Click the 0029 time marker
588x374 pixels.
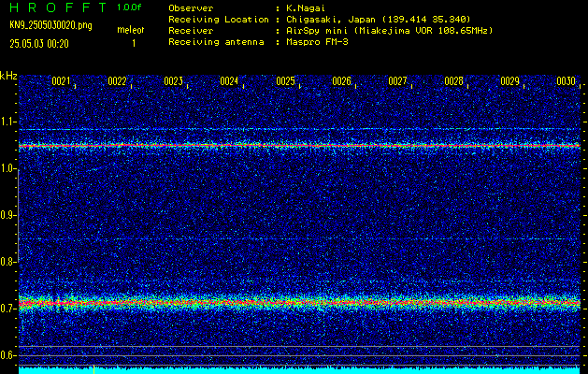tap(510, 81)
